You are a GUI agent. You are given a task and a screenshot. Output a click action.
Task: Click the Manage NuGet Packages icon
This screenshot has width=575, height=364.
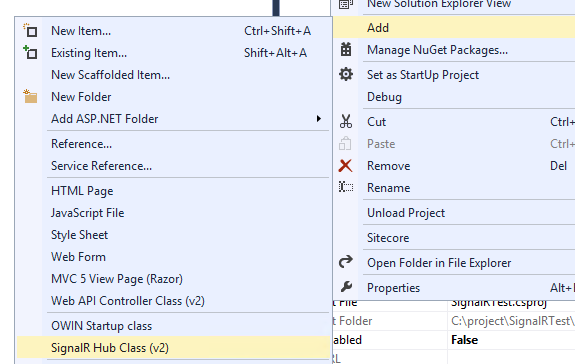coord(346,49)
